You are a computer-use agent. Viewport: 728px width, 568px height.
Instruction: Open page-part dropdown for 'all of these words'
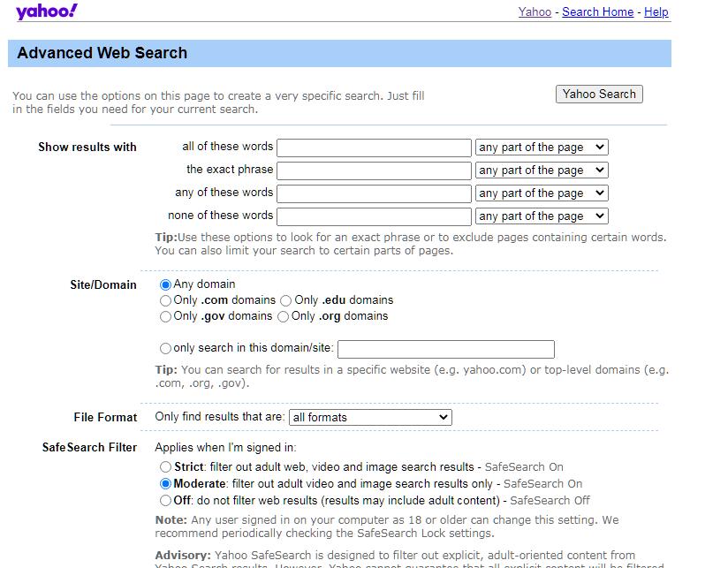click(x=542, y=148)
